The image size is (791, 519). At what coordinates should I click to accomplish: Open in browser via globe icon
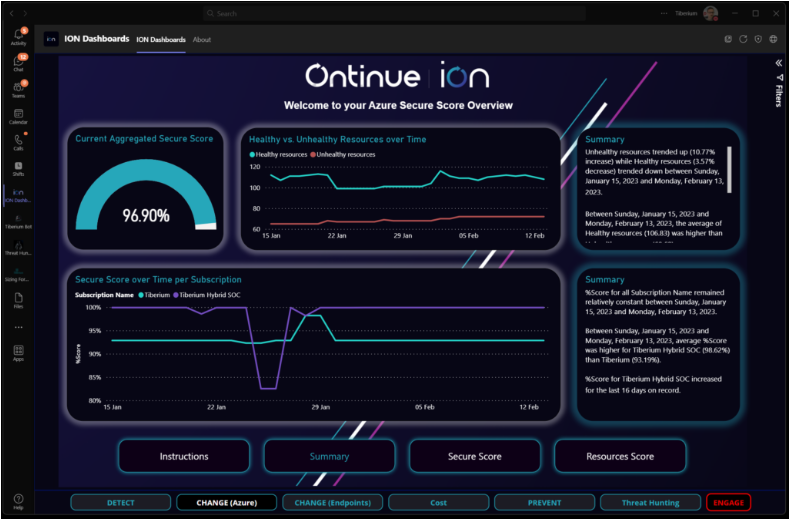click(773, 39)
